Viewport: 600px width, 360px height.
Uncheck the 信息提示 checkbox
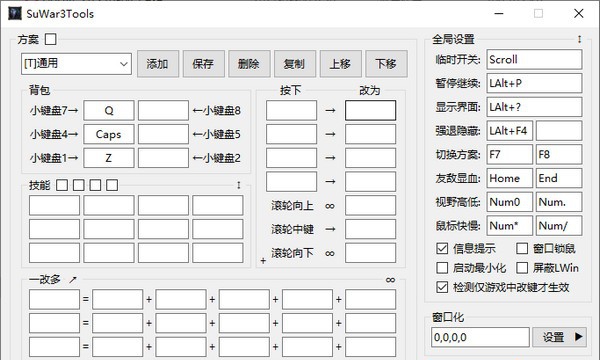pyautogui.click(x=442, y=249)
